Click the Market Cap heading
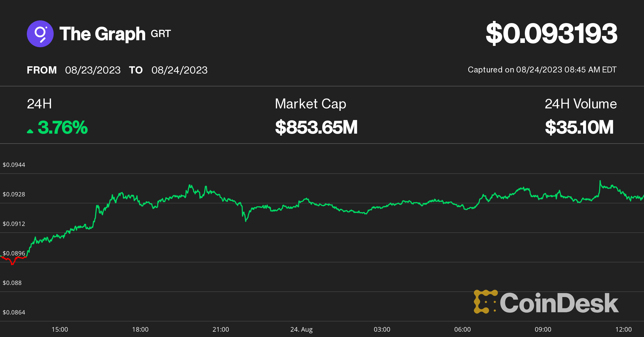The image size is (644, 337). click(310, 104)
